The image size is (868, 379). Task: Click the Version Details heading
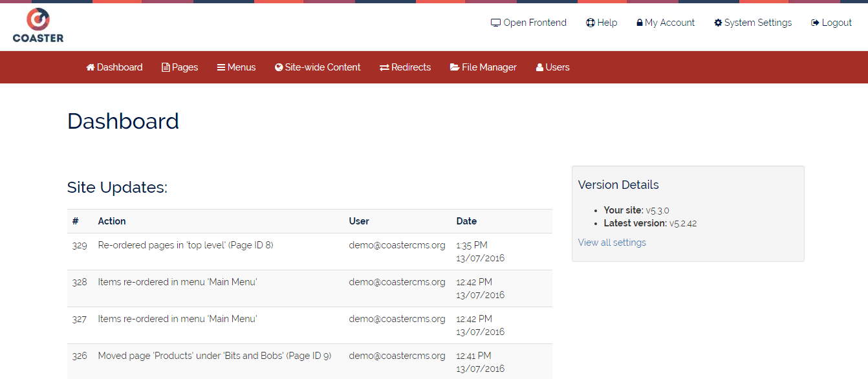coord(618,185)
